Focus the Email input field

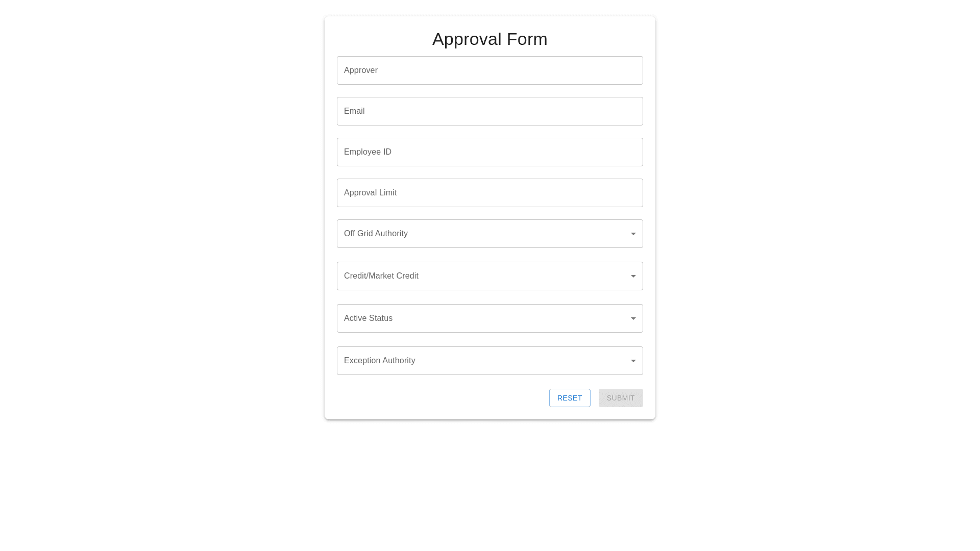[490, 111]
